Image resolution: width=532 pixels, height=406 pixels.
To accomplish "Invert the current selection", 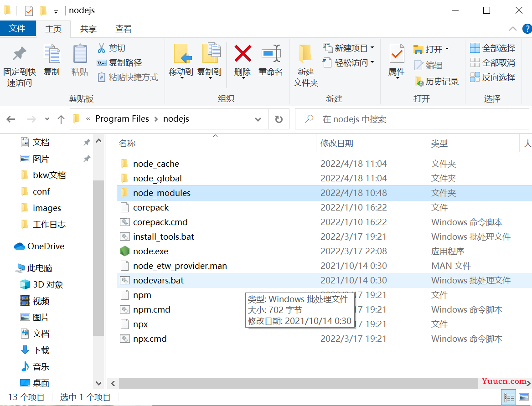I will [493, 77].
